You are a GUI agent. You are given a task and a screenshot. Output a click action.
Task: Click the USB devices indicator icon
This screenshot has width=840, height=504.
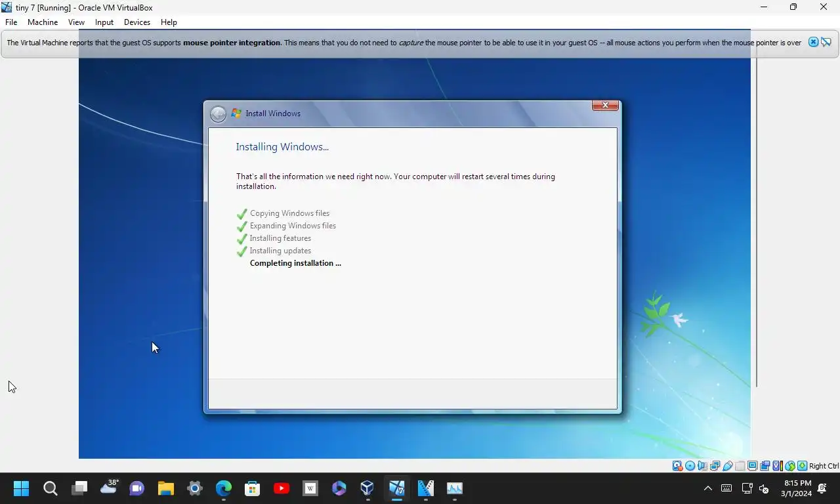coord(727,466)
